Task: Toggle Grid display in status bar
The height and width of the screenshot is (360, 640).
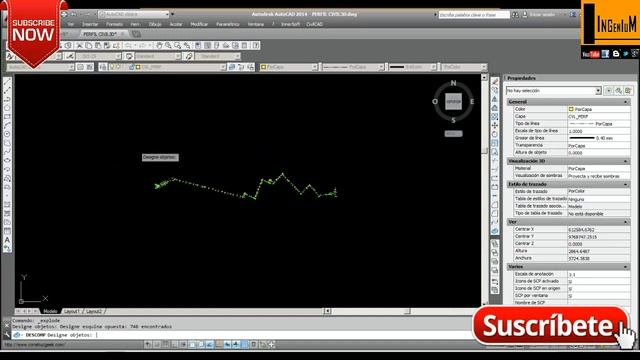Action: pos(166,345)
